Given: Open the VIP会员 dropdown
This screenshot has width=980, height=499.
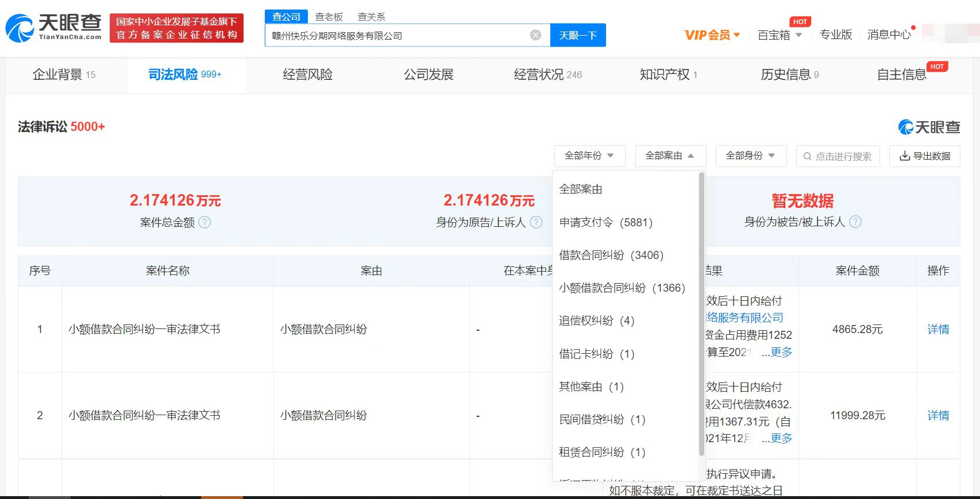Looking at the screenshot, I should coord(712,35).
